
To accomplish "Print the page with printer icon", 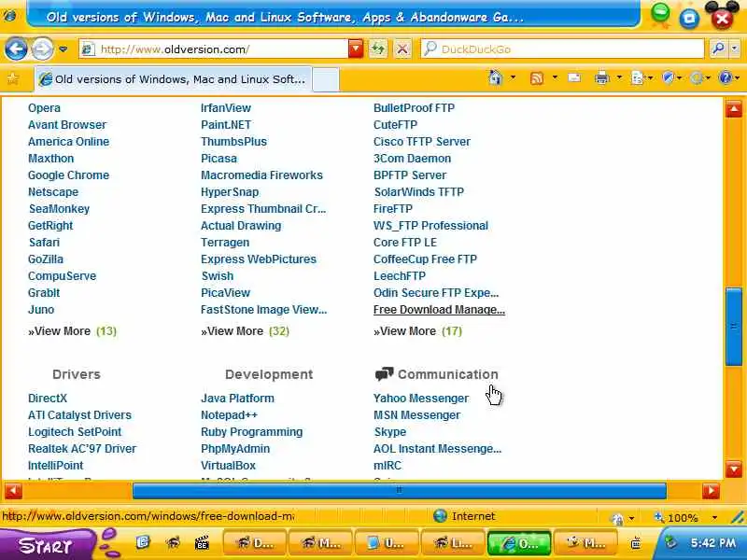I will [x=601, y=78].
